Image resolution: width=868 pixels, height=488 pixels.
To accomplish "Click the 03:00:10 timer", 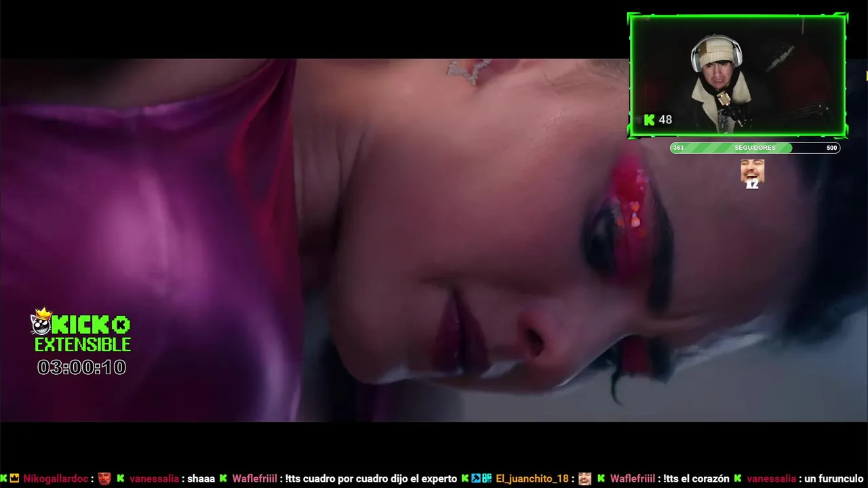I will click(x=81, y=367).
